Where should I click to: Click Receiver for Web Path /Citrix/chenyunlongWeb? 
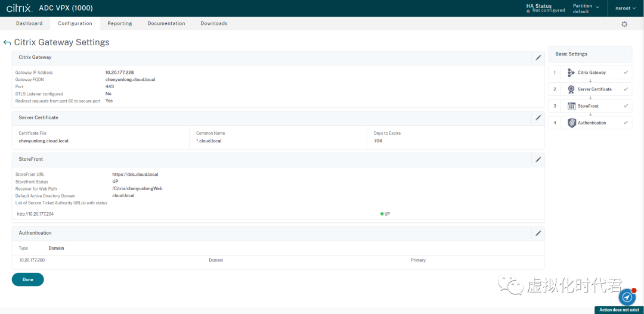138,188
